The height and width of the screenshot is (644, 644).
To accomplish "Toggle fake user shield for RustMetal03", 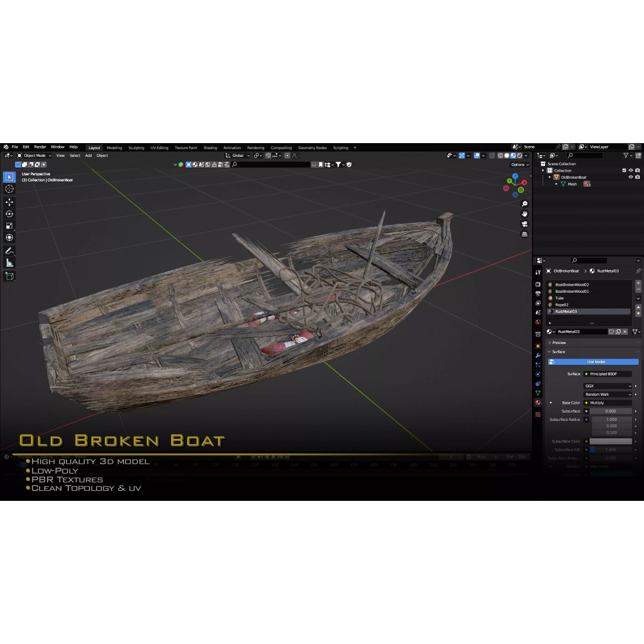I will point(611,332).
